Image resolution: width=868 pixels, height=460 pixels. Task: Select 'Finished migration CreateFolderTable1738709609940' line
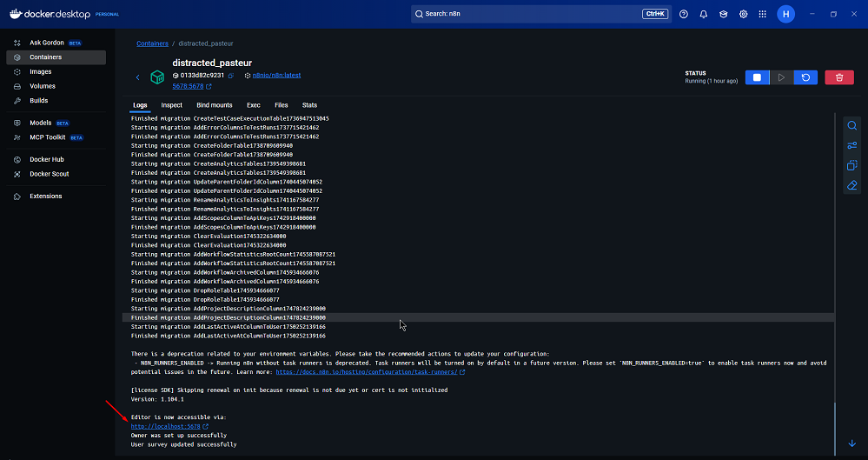[212, 155]
